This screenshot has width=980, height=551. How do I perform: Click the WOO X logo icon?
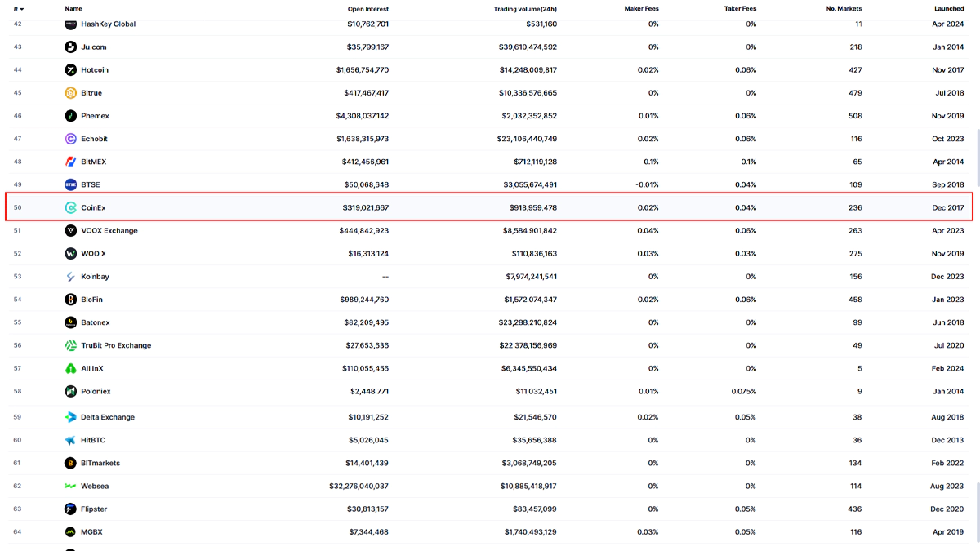pos(71,254)
